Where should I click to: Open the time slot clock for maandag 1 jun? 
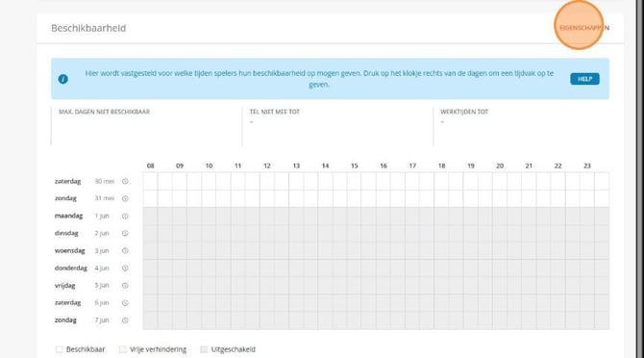click(125, 216)
